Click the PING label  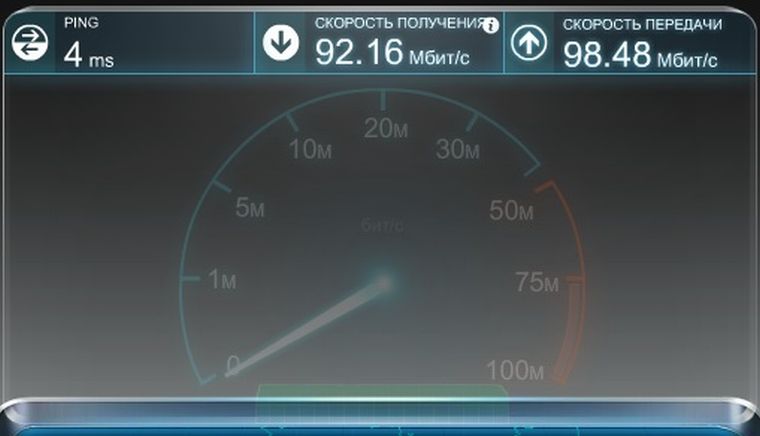pos(81,22)
